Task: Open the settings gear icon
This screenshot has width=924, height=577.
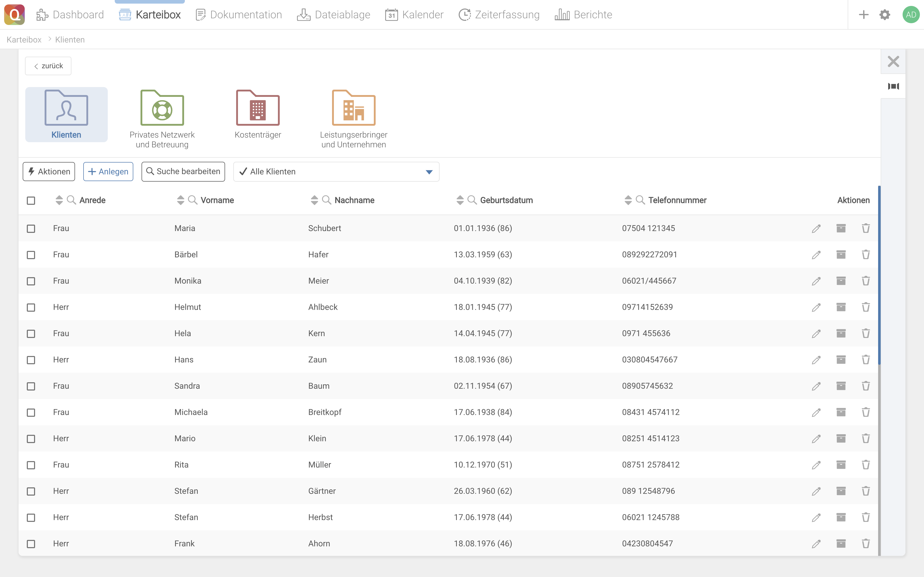Action: (x=885, y=14)
